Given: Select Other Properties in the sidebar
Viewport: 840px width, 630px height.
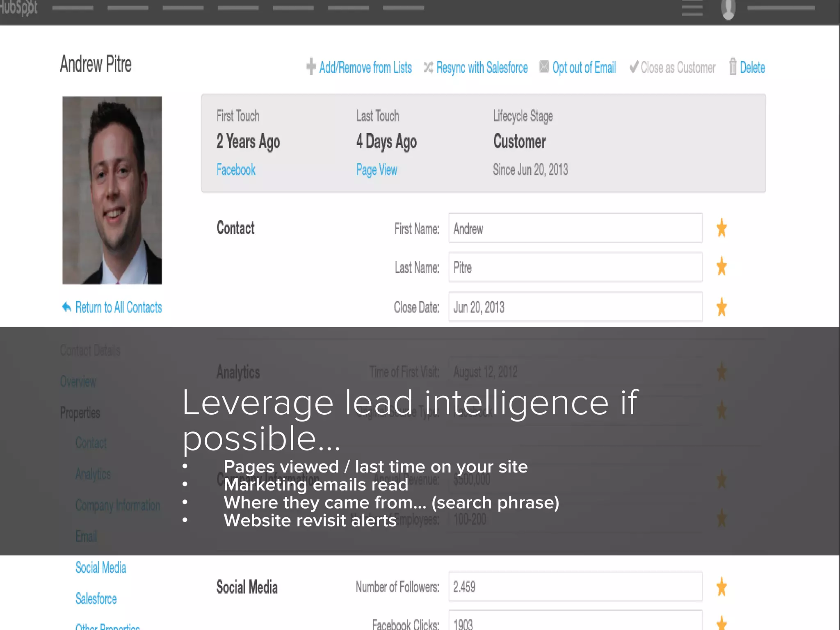Looking at the screenshot, I should (x=107, y=626).
